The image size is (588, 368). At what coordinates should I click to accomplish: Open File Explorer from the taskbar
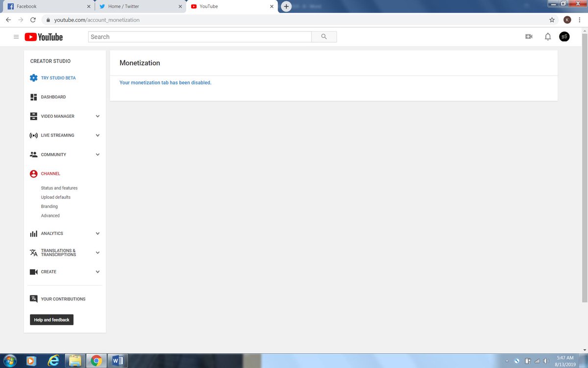point(75,361)
